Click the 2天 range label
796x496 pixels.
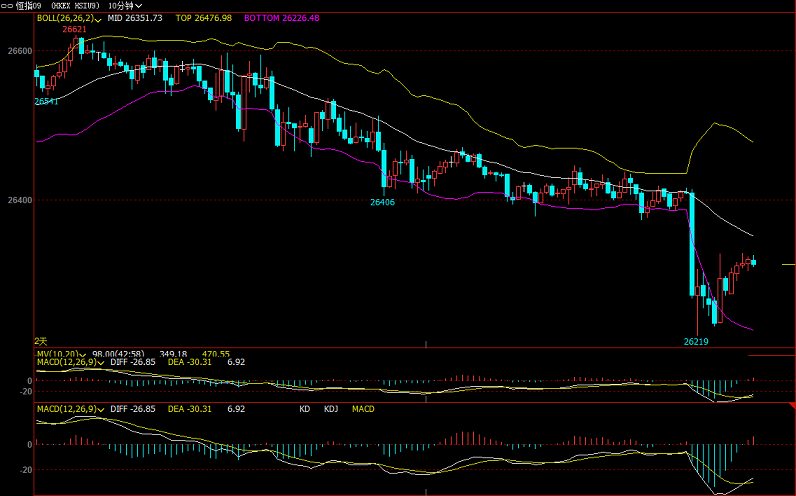[41, 341]
